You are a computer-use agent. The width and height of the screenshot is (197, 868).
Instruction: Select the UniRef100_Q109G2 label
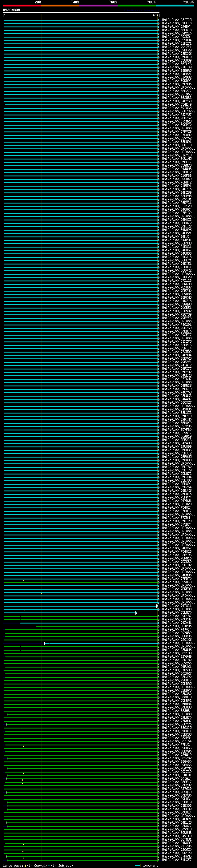pos(177,77)
